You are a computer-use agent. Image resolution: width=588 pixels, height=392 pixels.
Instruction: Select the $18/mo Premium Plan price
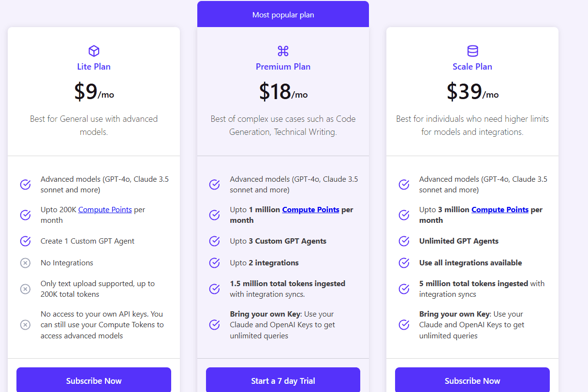click(283, 92)
